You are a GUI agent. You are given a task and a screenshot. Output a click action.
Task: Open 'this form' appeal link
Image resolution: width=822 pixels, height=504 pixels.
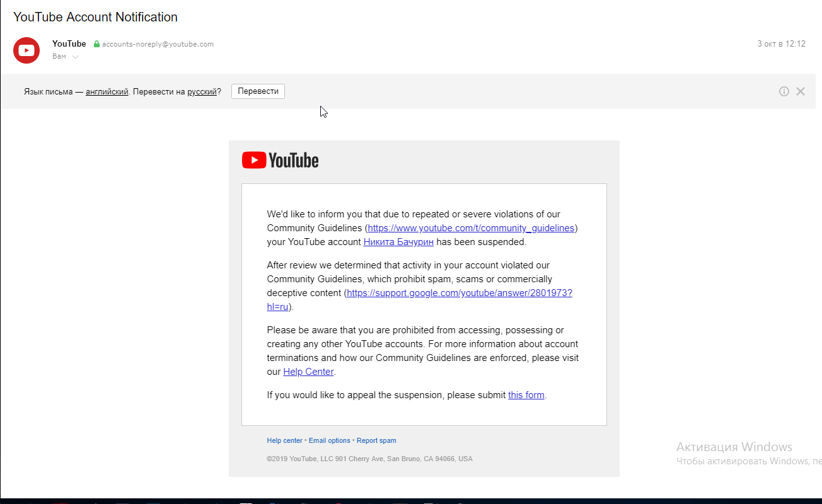pyautogui.click(x=526, y=395)
